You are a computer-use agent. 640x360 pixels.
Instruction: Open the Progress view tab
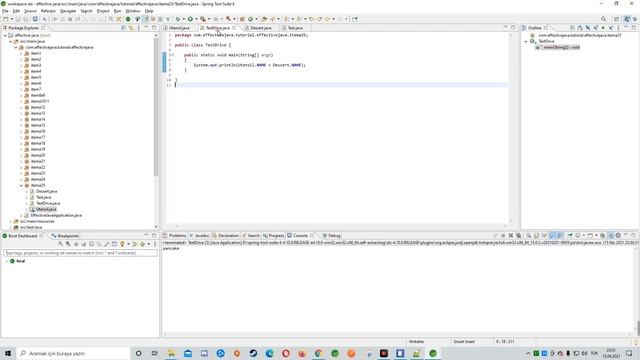point(273,236)
